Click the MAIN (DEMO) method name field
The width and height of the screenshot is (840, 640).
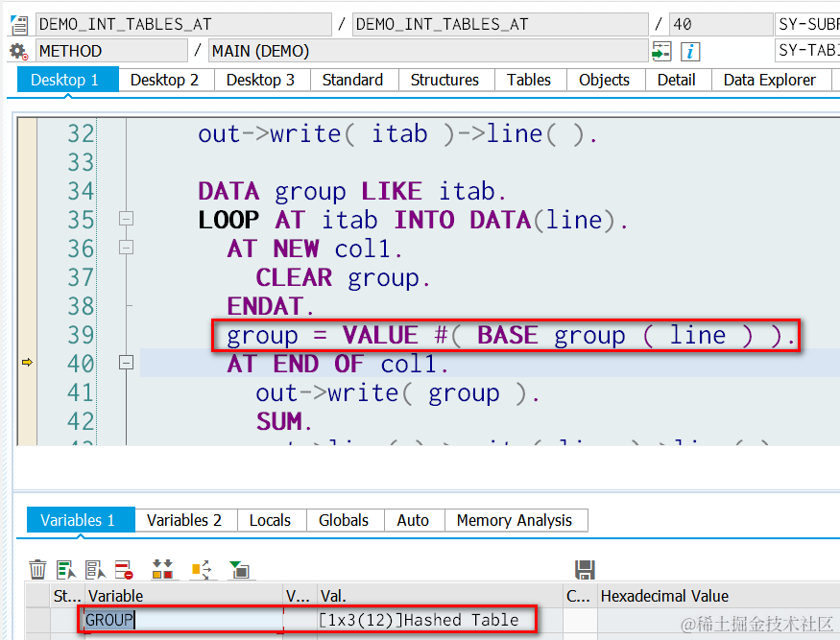coord(428,51)
